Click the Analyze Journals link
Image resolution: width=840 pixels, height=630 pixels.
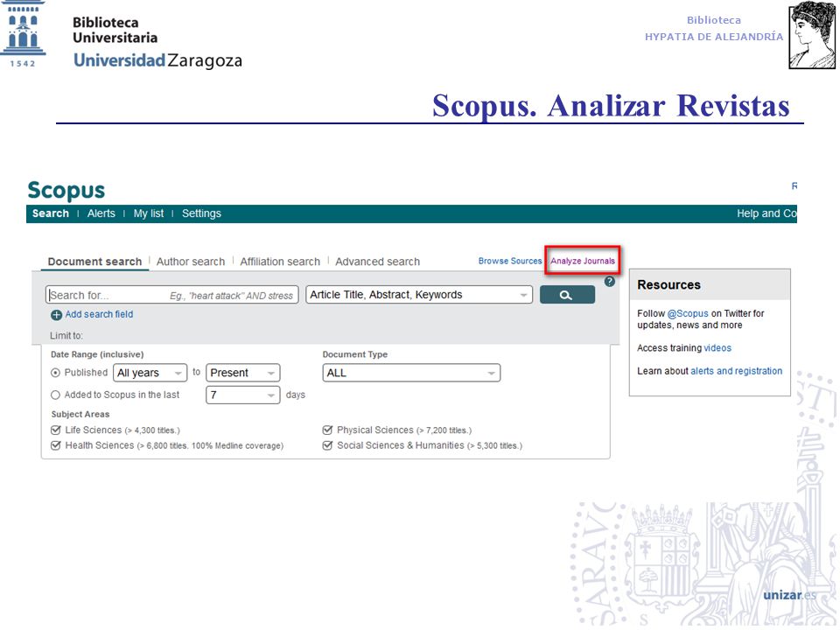pos(583,261)
